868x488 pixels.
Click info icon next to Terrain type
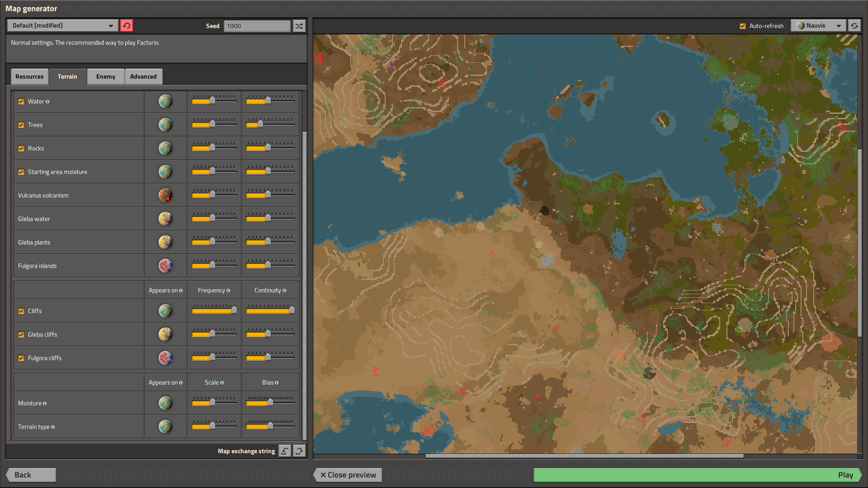point(53,427)
